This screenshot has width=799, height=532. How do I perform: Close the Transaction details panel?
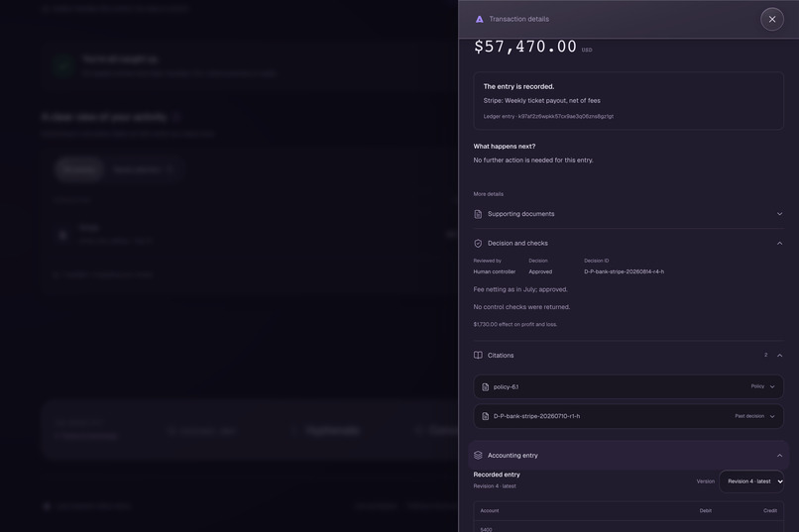point(772,20)
